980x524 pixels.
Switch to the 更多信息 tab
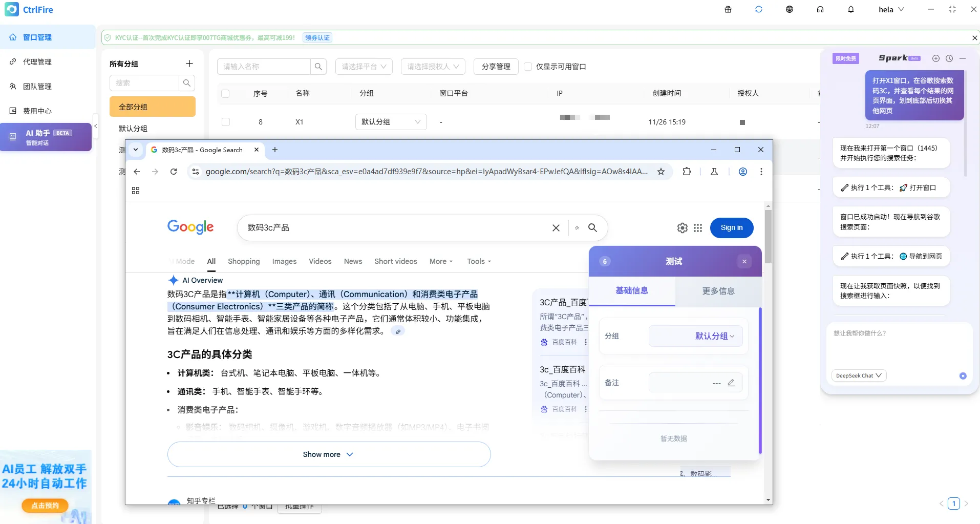coord(717,290)
